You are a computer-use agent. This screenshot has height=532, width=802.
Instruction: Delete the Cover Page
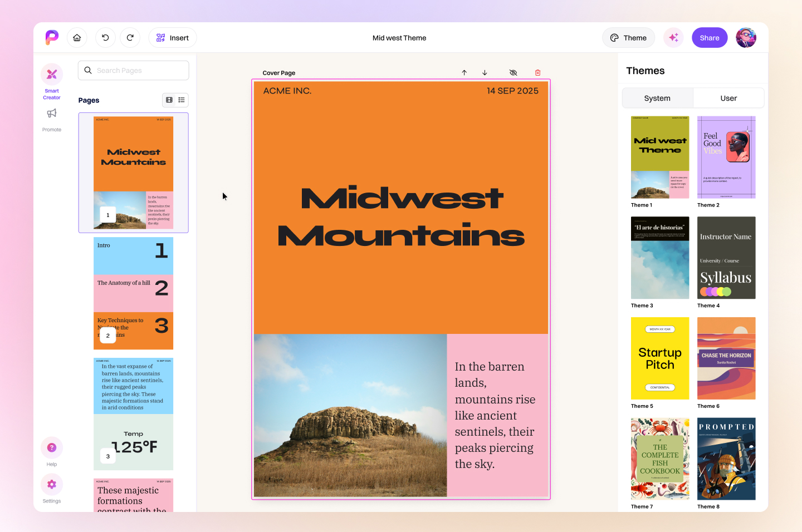tap(537, 72)
